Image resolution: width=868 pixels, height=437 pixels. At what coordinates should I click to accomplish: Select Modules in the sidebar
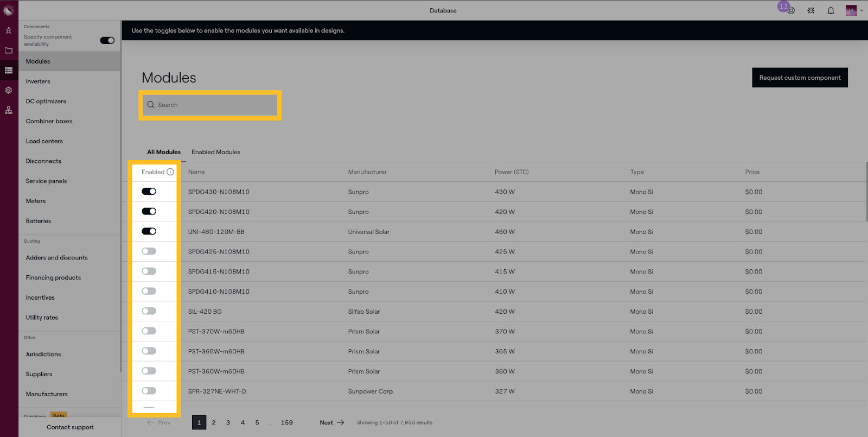(69, 61)
